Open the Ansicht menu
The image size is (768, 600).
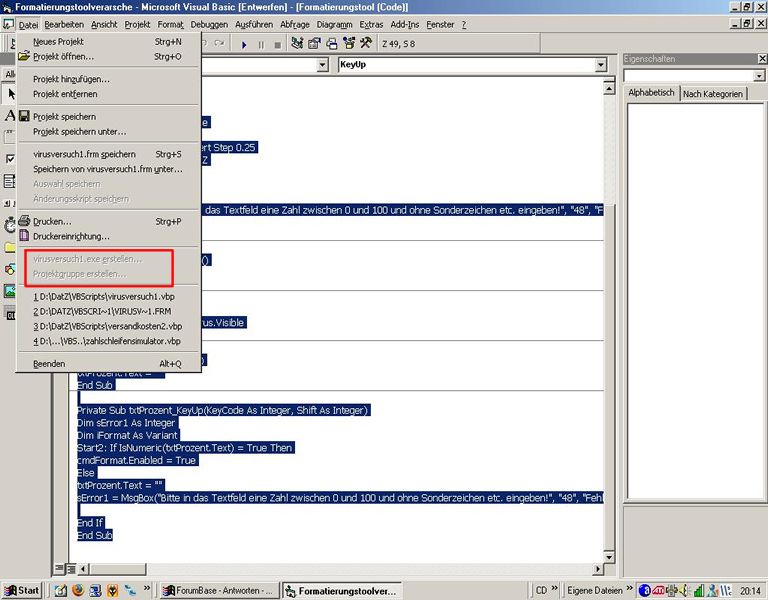point(104,24)
